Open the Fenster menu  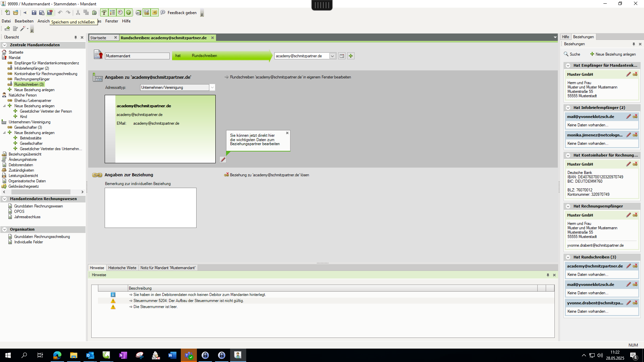tap(111, 21)
